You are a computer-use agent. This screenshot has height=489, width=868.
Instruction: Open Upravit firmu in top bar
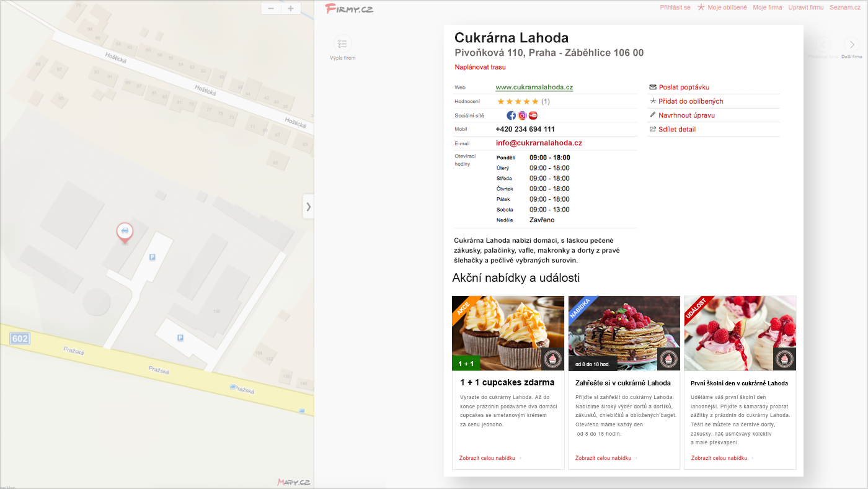coord(806,7)
